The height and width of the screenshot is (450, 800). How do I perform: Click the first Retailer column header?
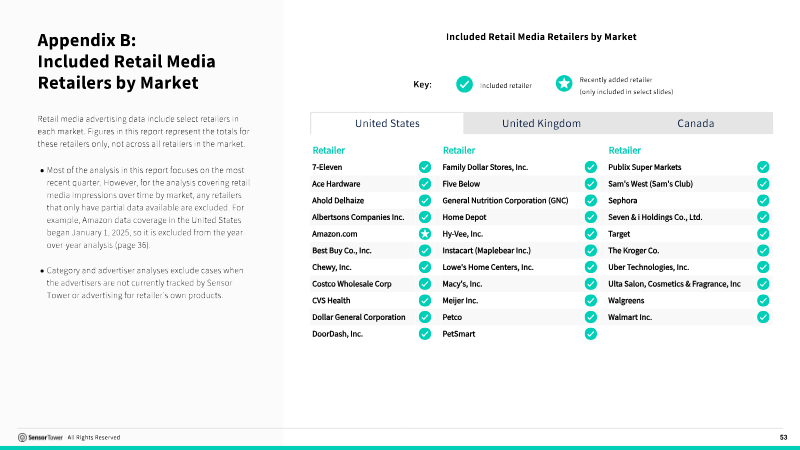tap(329, 151)
